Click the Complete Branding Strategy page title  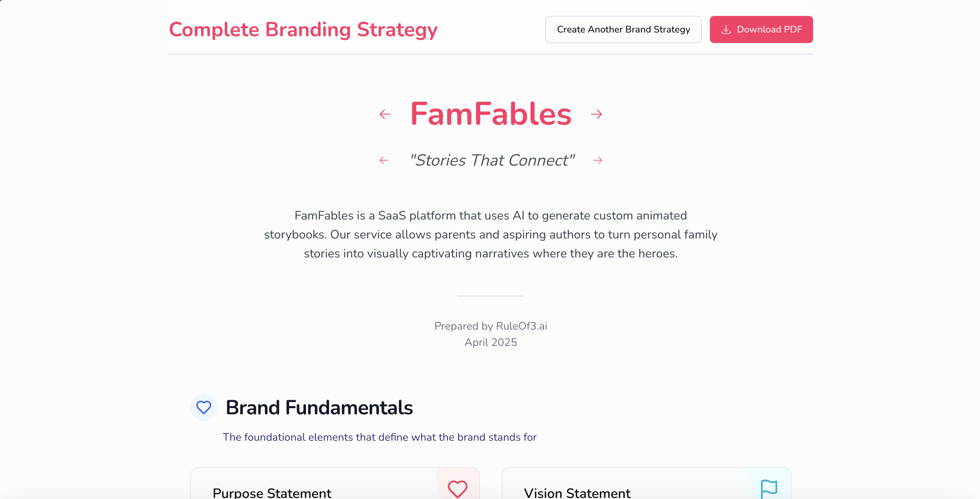(x=303, y=29)
